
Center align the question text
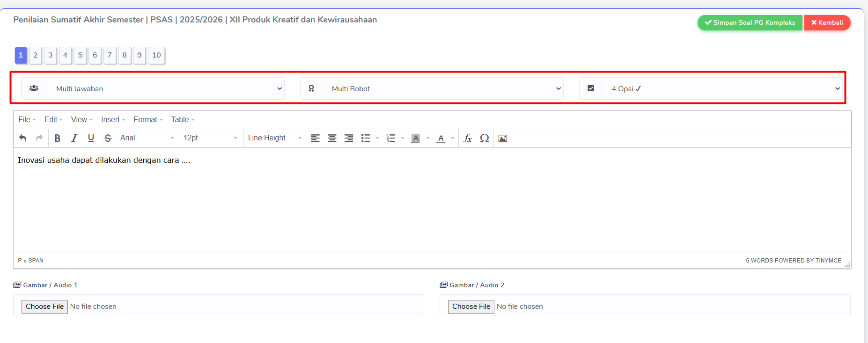[332, 138]
